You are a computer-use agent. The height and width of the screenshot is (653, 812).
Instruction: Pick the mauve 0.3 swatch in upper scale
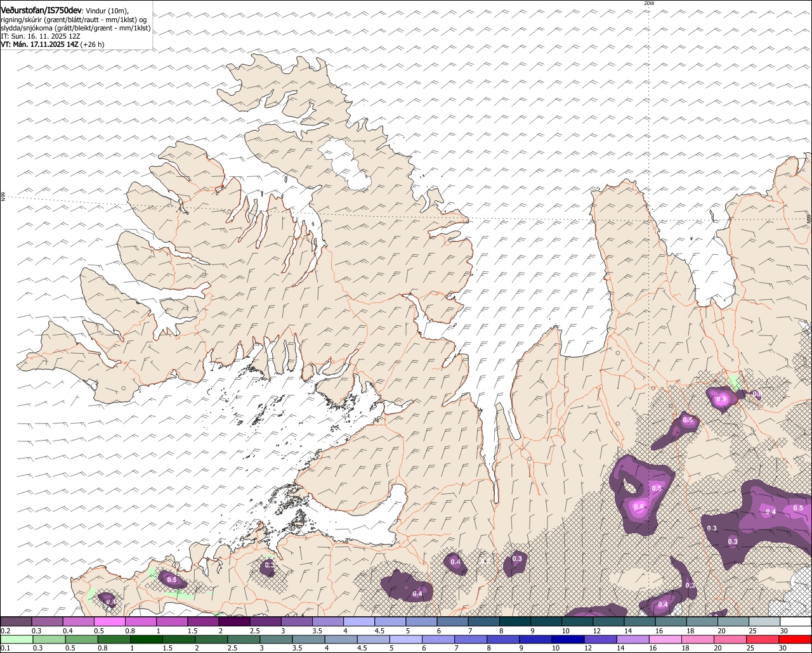[48, 621]
